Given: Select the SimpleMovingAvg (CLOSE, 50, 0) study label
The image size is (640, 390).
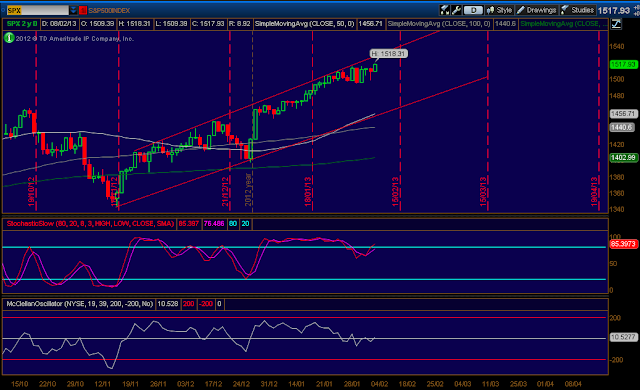Looking at the screenshot, I should [x=304, y=24].
